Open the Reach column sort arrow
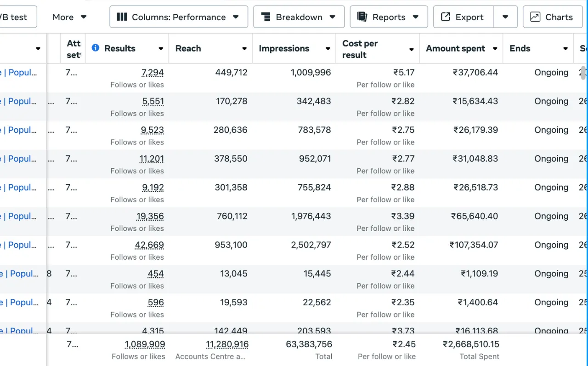Viewport: 588px width, 366px height. (244, 49)
